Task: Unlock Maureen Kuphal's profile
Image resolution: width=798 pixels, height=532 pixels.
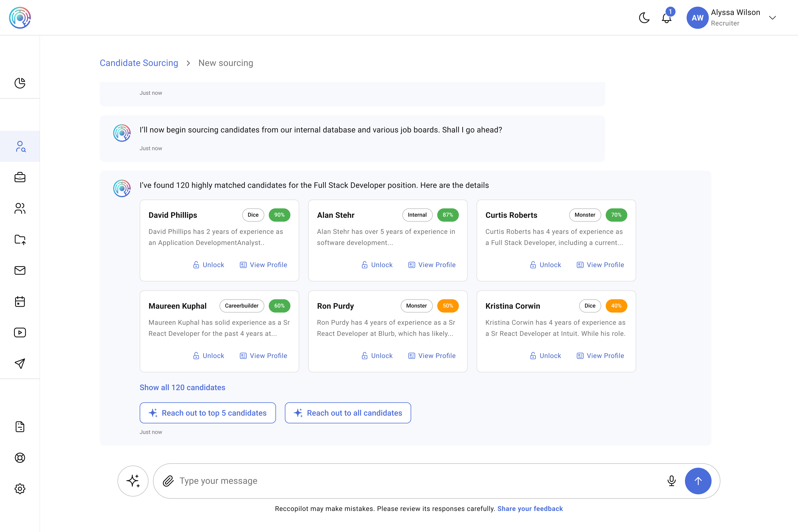Action: point(208,356)
